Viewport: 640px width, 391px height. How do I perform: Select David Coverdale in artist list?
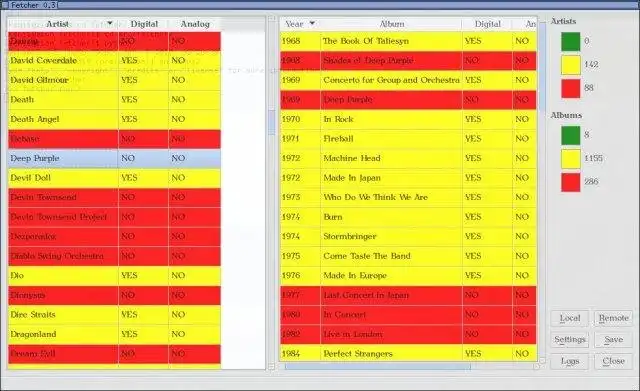(114, 60)
